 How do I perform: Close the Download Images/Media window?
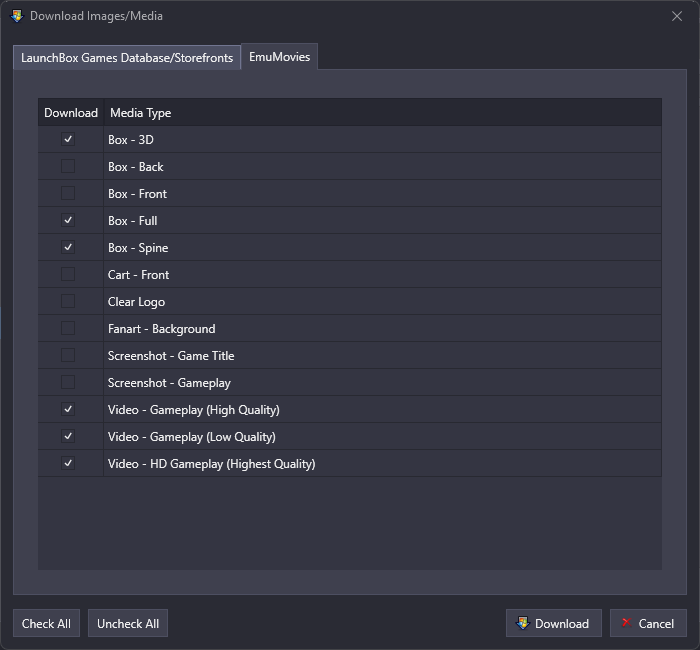click(x=677, y=16)
